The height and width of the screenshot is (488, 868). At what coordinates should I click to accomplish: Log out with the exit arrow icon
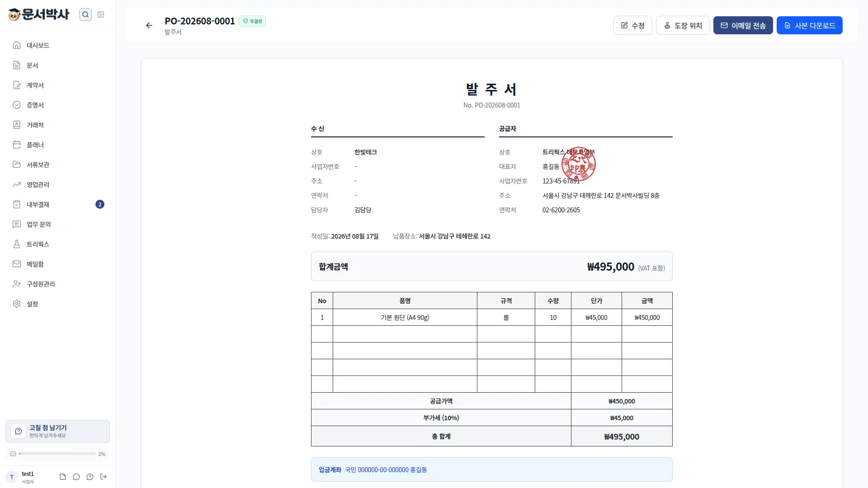pos(104,477)
